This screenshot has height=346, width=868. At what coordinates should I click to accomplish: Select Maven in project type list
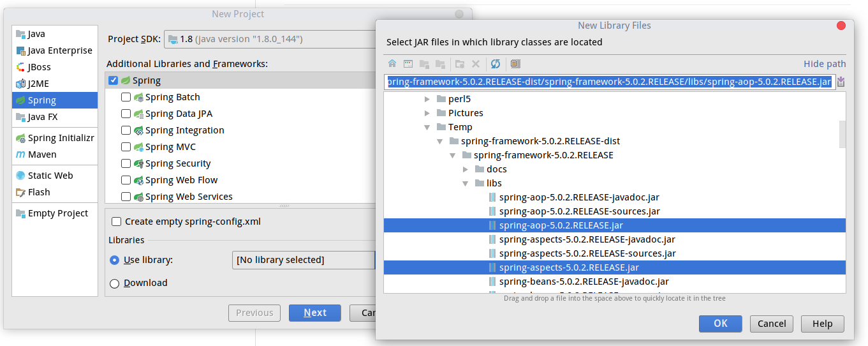pyautogui.click(x=41, y=154)
